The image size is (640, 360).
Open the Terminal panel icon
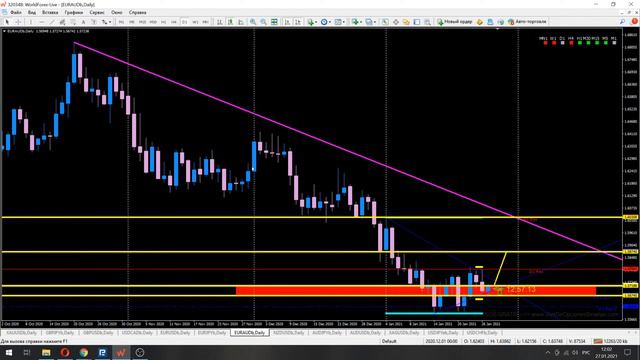point(417,22)
